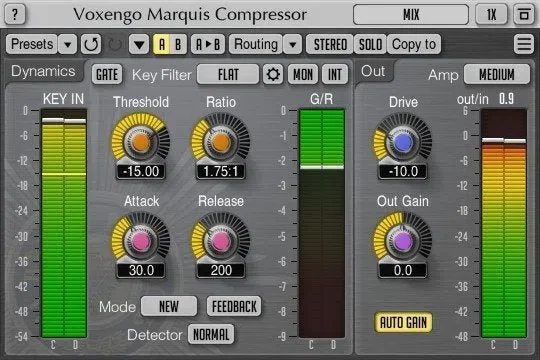Click the undo arrow icon

coord(91,44)
